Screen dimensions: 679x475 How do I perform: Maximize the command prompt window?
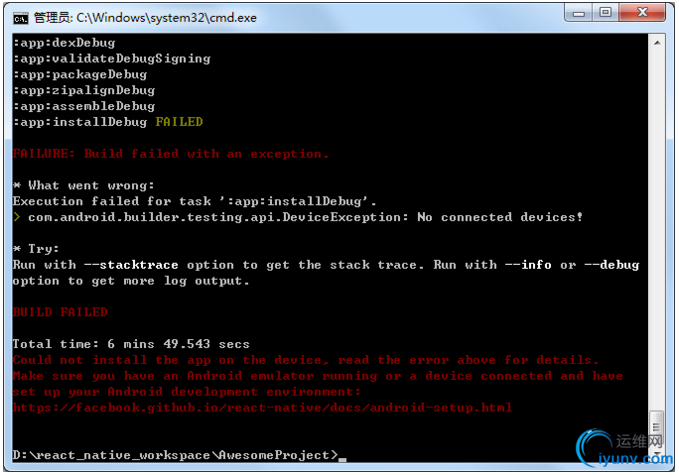tap(606, 13)
